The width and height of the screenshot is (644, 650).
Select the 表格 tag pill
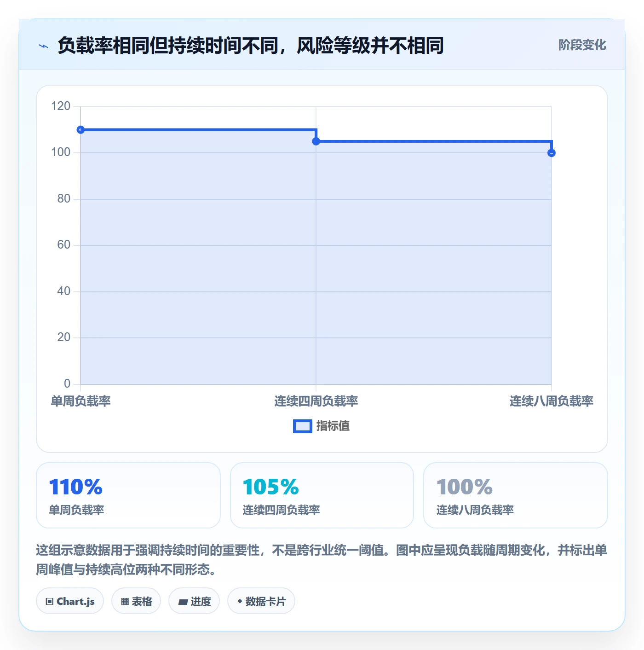coord(136,601)
